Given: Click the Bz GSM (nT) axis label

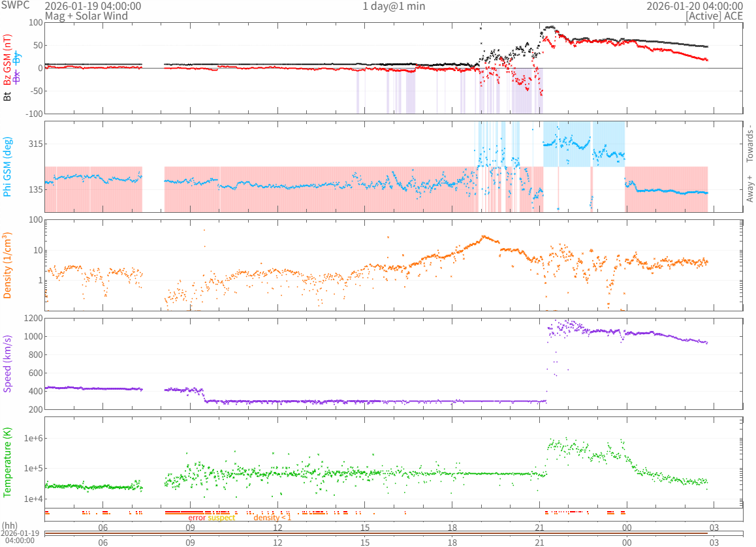Looking at the screenshot, I should coord(8,61).
